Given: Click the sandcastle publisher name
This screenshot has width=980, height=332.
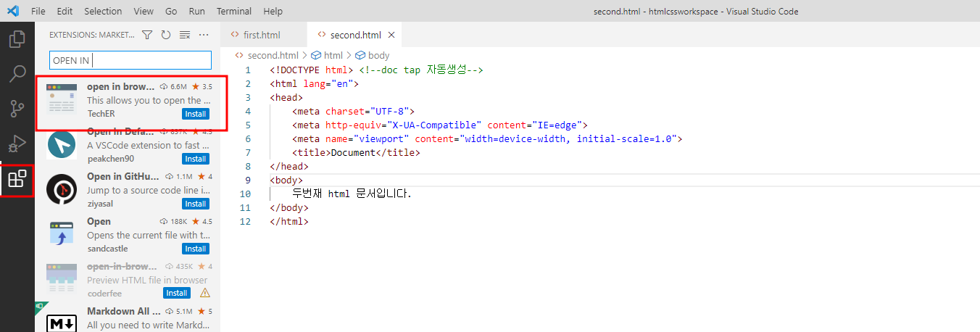Looking at the screenshot, I should 107,249.
